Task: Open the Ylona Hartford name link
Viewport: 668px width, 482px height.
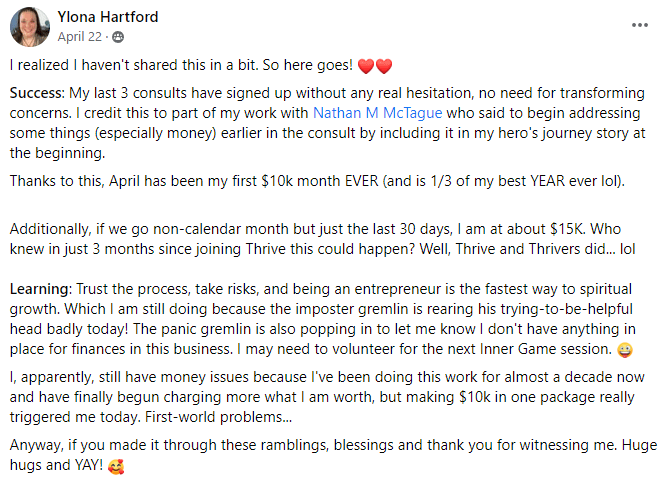Action: 108,17
